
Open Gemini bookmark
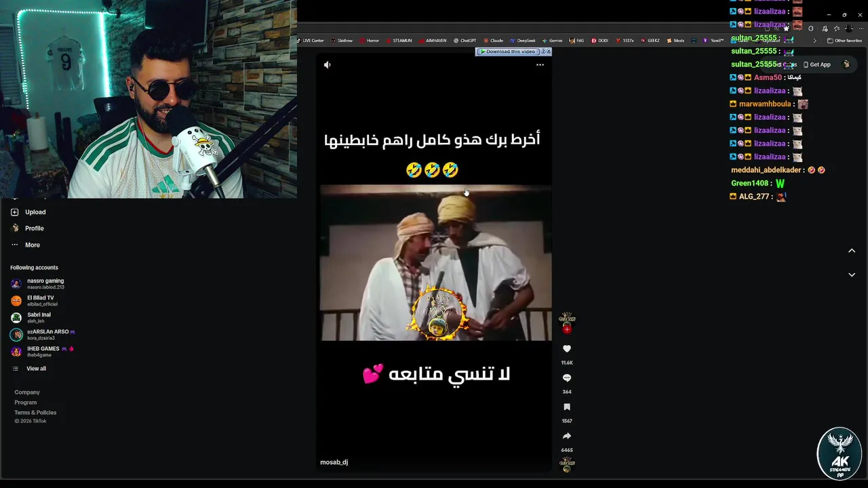pyautogui.click(x=553, y=41)
